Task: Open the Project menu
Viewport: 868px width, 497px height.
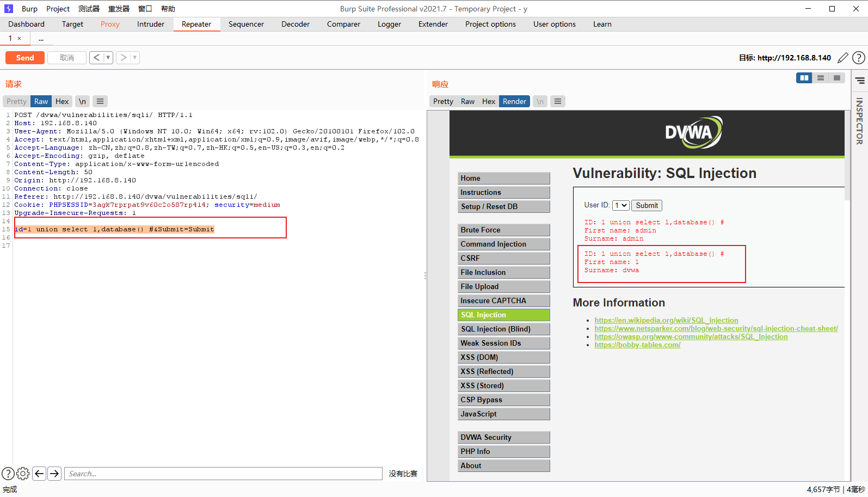Action: [58, 9]
